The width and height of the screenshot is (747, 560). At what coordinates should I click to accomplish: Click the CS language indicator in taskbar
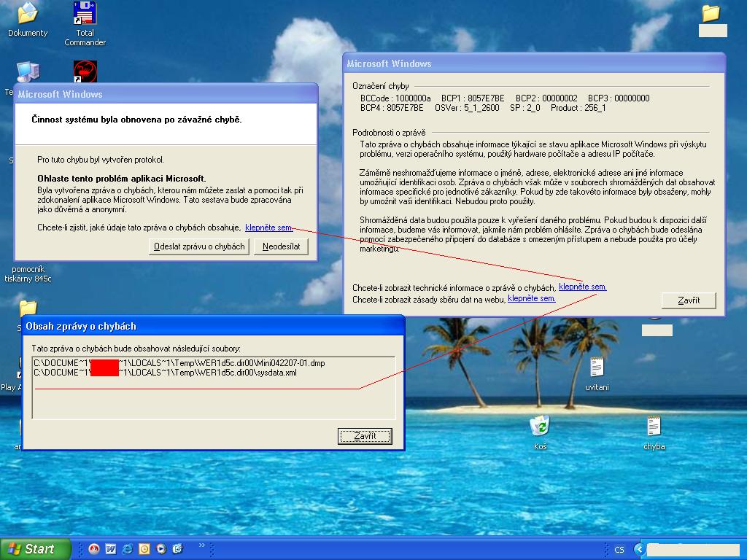click(619, 550)
